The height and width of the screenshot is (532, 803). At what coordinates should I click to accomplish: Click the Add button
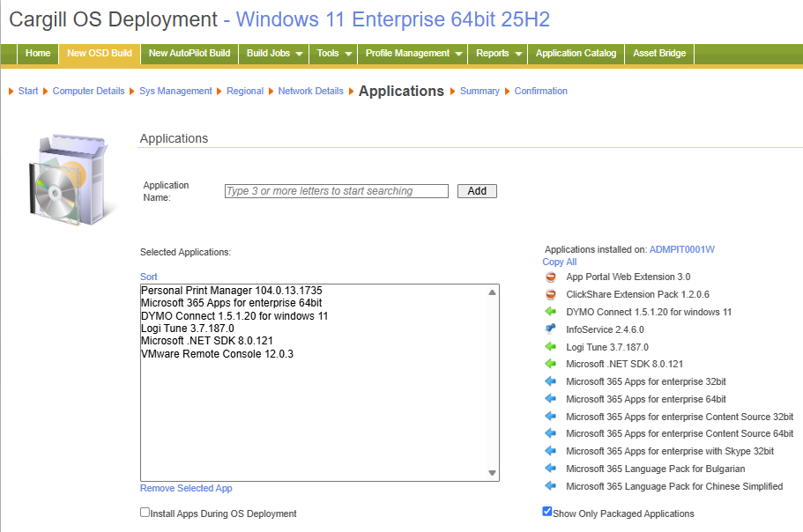click(x=477, y=191)
